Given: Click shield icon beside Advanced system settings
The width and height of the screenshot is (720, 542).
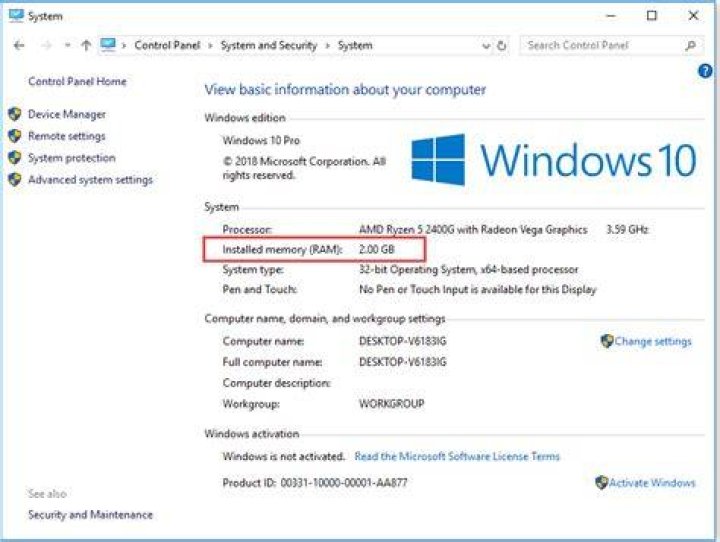Looking at the screenshot, I should (15, 180).
